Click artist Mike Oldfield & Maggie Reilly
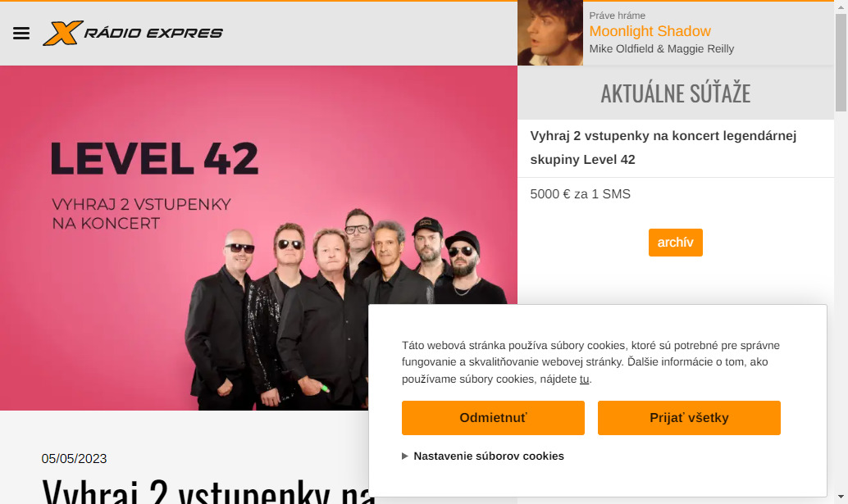848x504 pixels. click(661, 48)
